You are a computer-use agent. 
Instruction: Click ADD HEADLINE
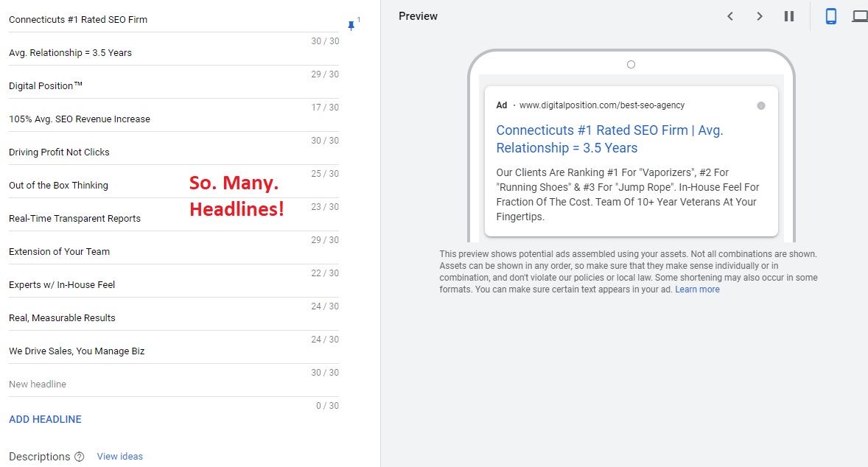tap(46, 419)
